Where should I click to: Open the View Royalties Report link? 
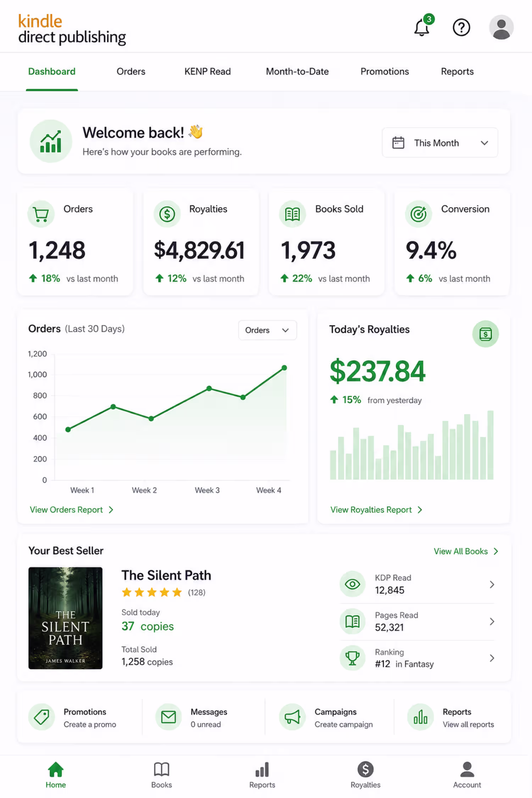376,510
